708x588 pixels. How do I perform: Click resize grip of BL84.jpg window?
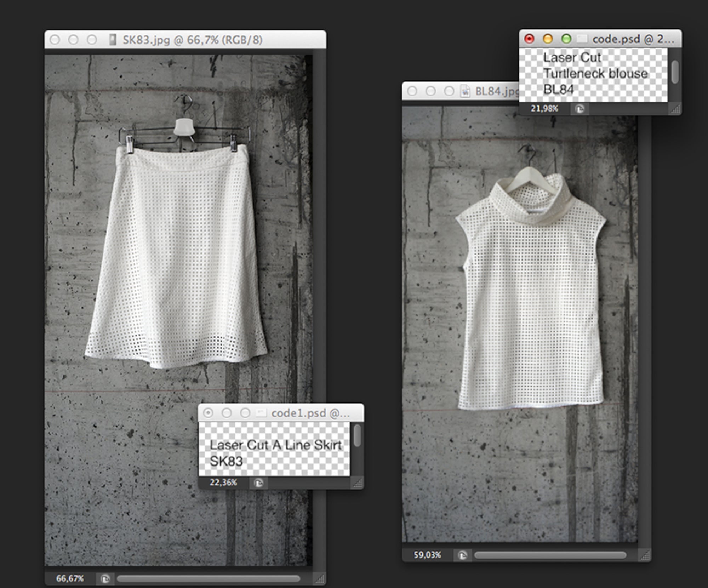tap(645, 556)
